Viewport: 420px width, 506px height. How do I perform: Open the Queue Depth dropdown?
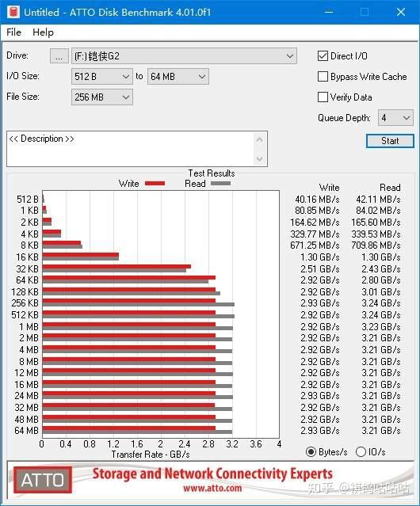click(x=395, y=118)
